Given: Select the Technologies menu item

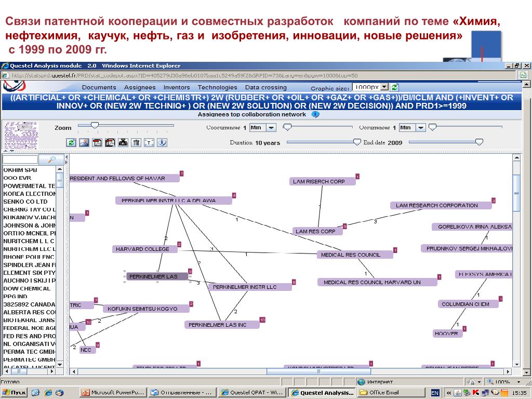Looking at the screenshot, I should (217, 87).
